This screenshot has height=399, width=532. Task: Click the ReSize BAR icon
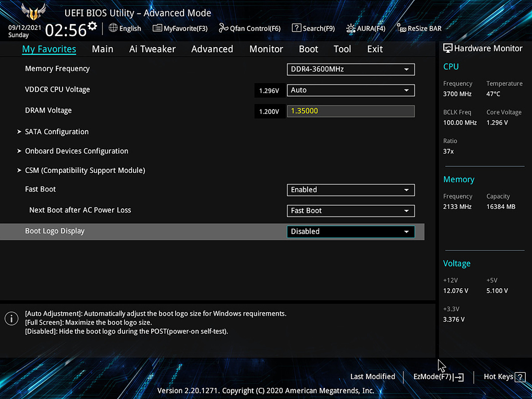tap(401, 28)
